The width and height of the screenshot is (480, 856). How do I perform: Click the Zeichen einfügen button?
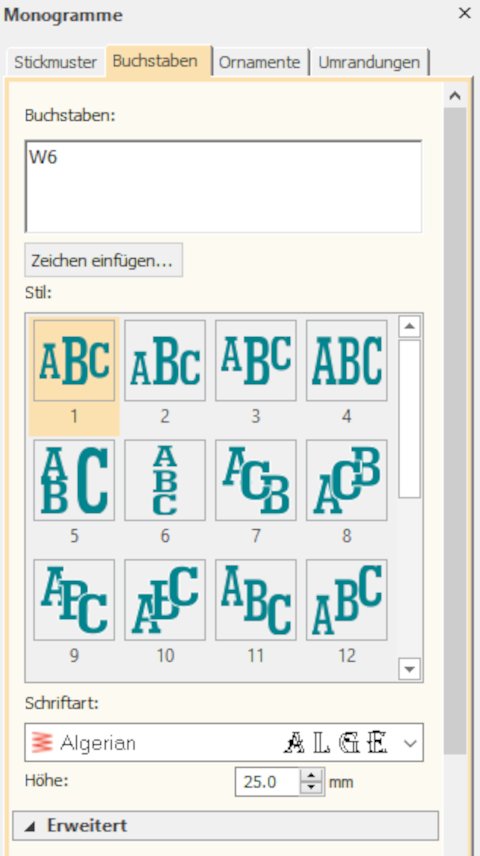(x=104, y=260)
